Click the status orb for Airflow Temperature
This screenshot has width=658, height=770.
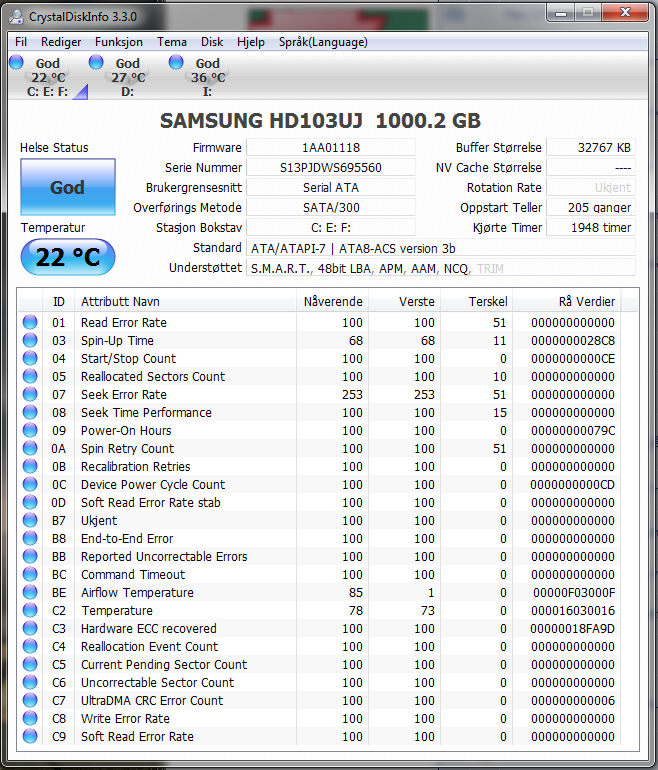click(x=30, y=592)
